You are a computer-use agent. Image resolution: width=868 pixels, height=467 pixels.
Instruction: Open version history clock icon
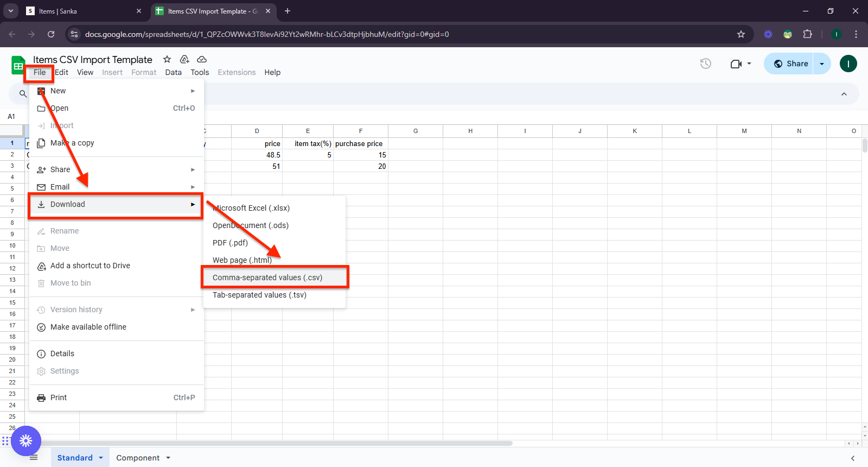click(705, 64)
